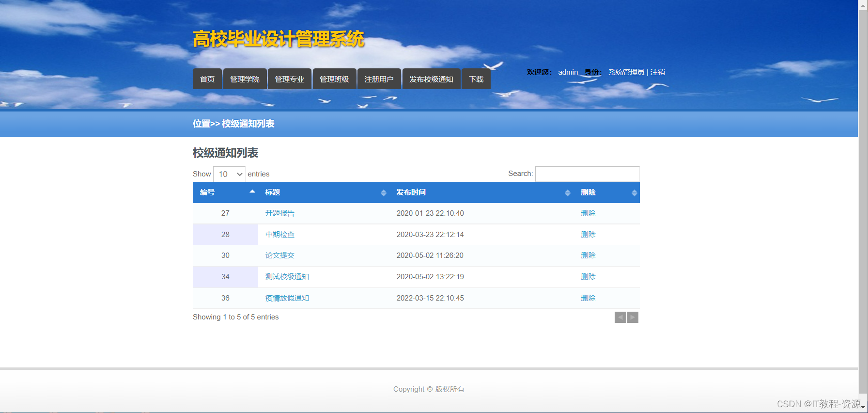The width and height of the screenshot is (868, 413).
Task: Click the date 2020-05-02 11:26:20
Action: (430, 255)
